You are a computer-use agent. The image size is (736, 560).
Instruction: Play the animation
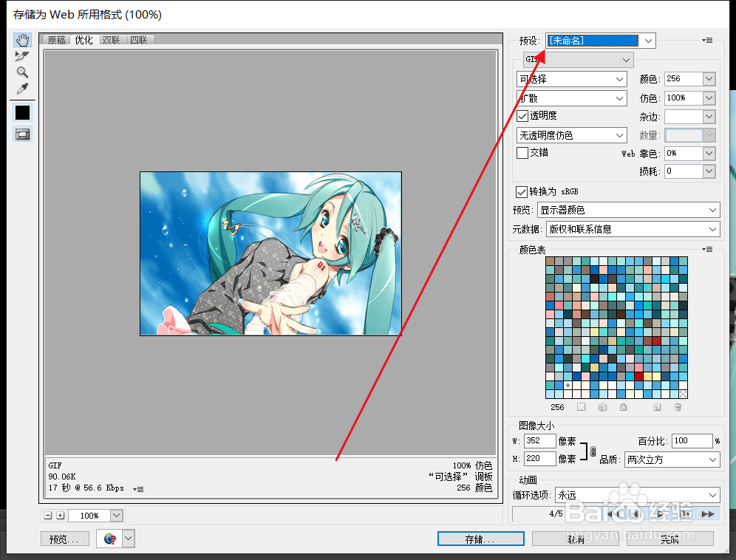point(661,514)
